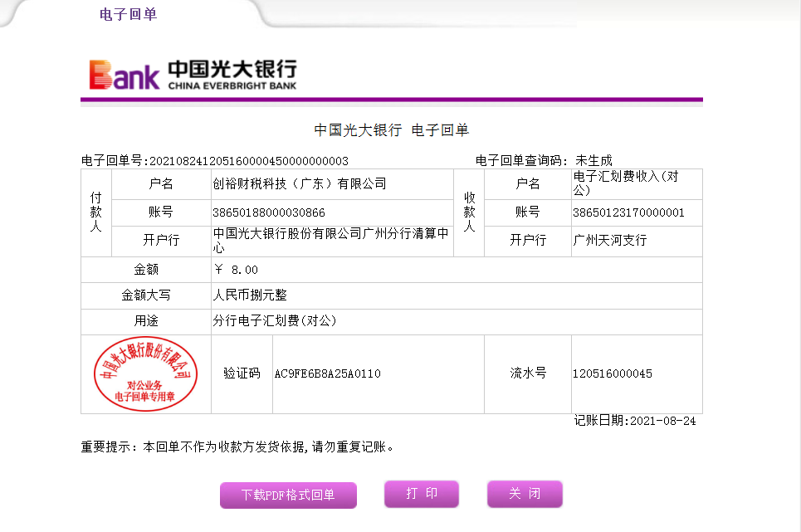The height and width of the screenshot is (532, 801).
Task: Click the payee bank 广州天河支行
Action: 610,241
